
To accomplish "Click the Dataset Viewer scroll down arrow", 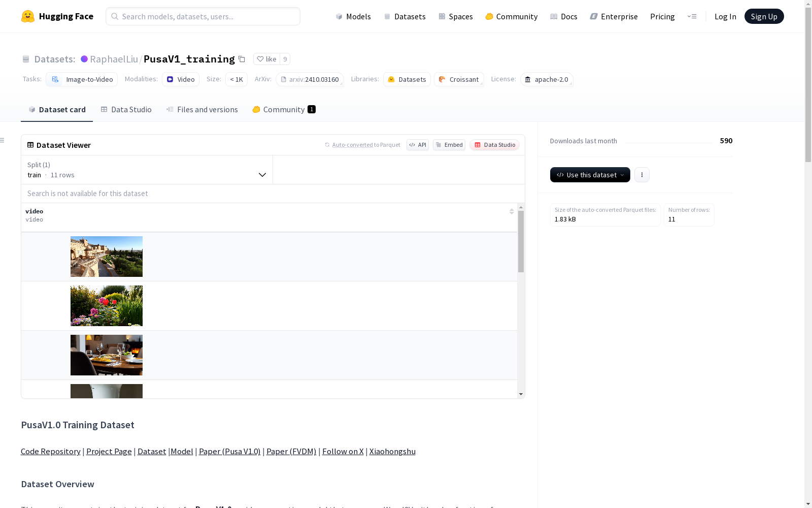I will (521, 394).
